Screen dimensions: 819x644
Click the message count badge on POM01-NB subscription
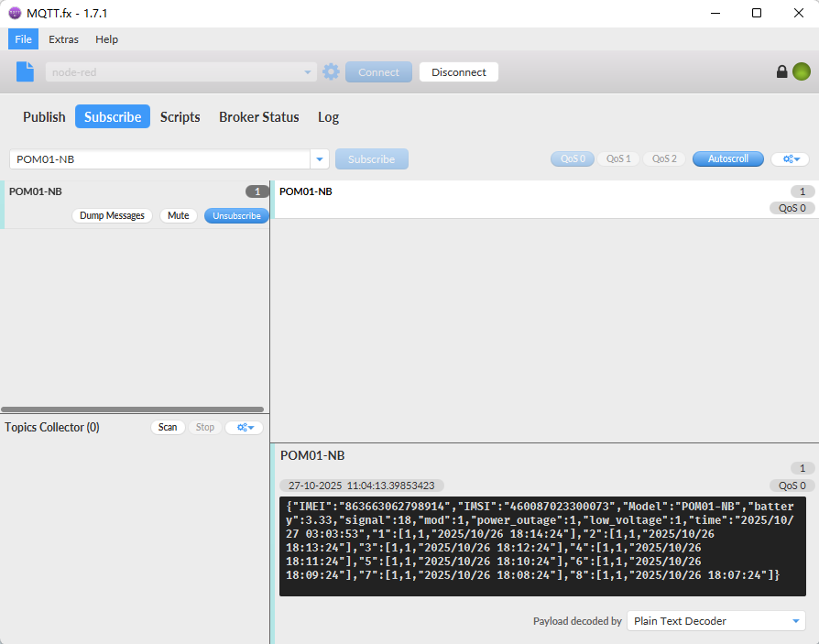point(257,191)
